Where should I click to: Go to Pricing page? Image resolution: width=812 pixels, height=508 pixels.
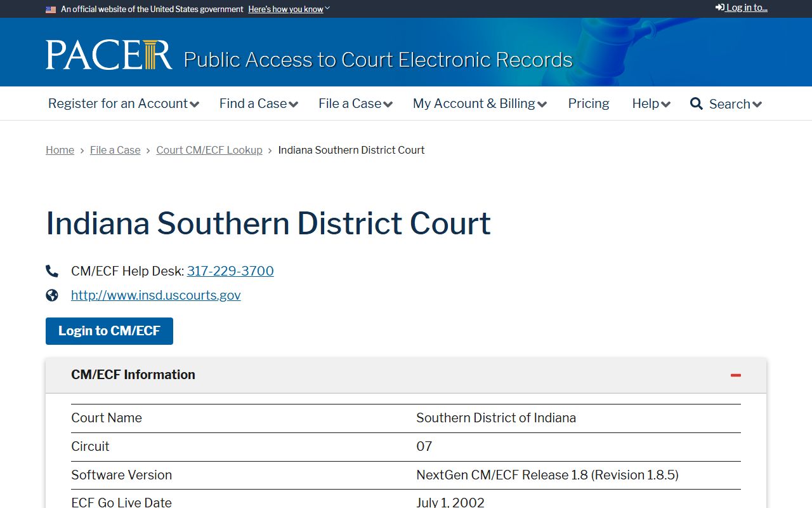click(x=589, y=104)
